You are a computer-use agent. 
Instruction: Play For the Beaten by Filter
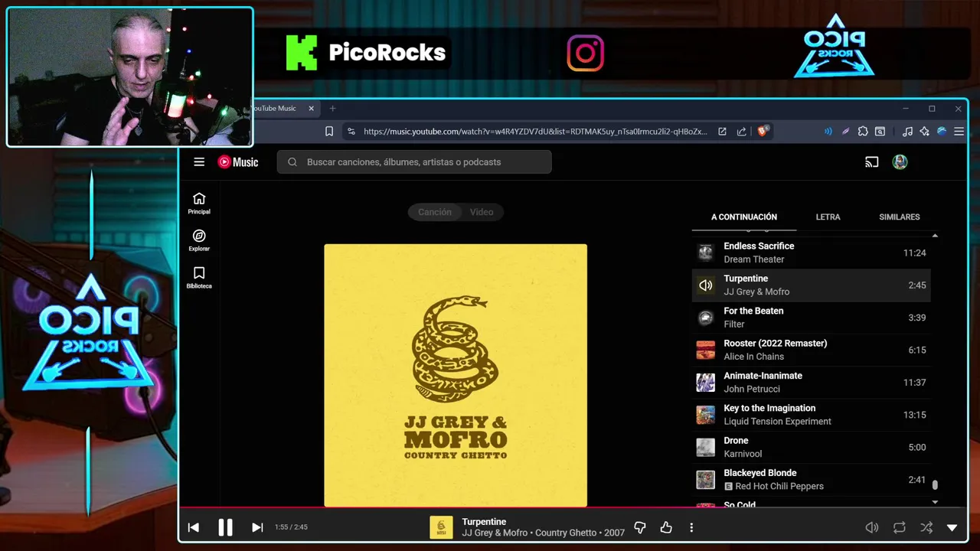point(811,318)
